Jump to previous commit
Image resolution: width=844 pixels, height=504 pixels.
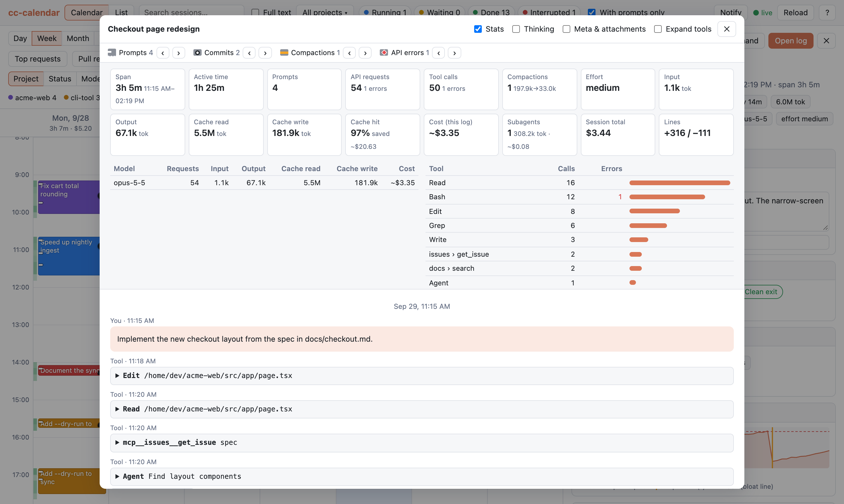pos(249,53)
